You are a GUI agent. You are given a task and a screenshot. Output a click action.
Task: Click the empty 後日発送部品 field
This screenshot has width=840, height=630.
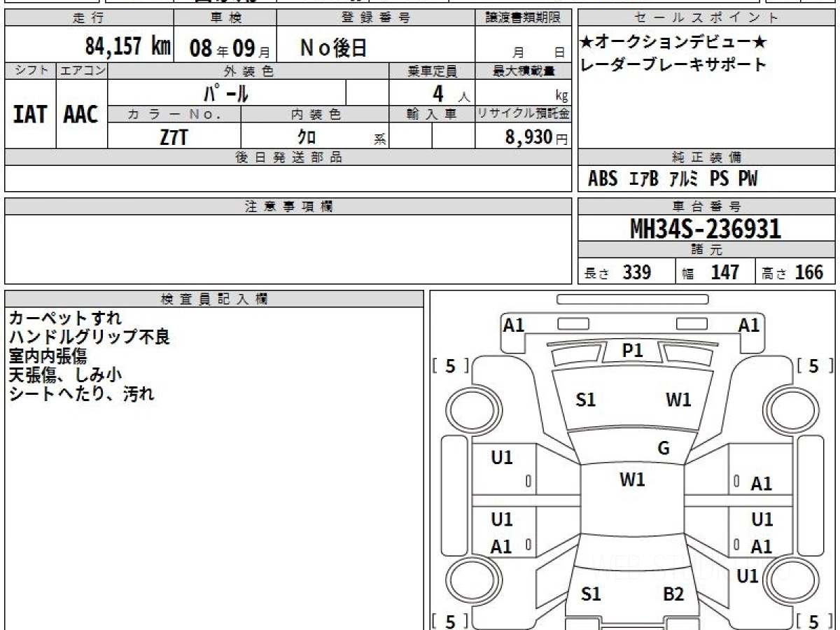coord(288,178)
